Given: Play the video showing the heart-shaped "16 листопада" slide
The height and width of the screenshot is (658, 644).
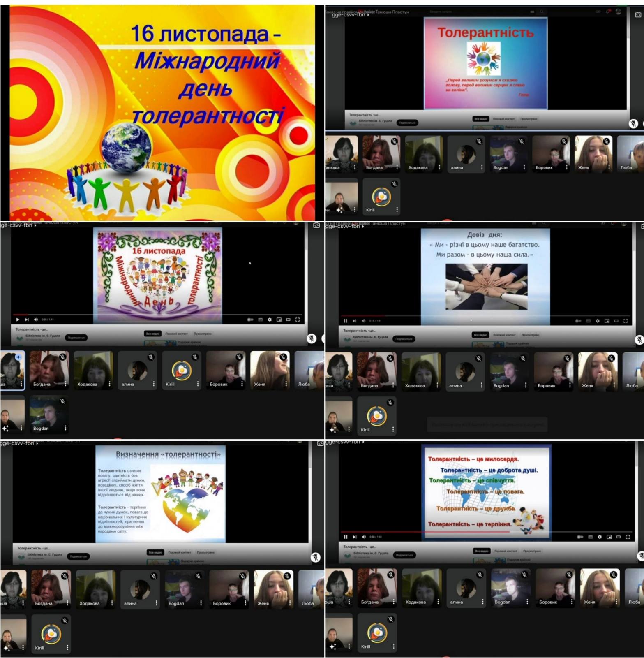Looking at the screenshot, I should (x=18, y=320).
